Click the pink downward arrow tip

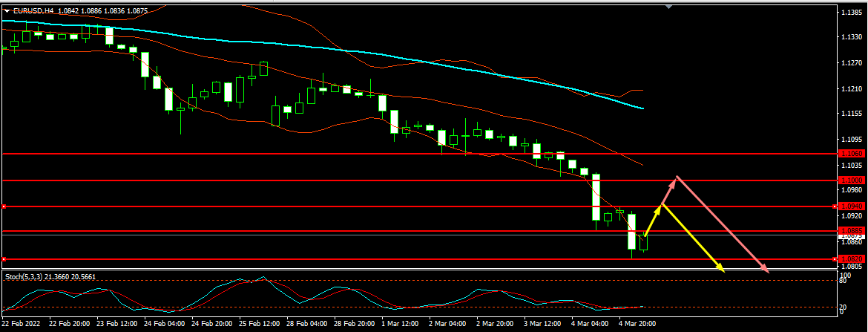click(x=767, y=272)
